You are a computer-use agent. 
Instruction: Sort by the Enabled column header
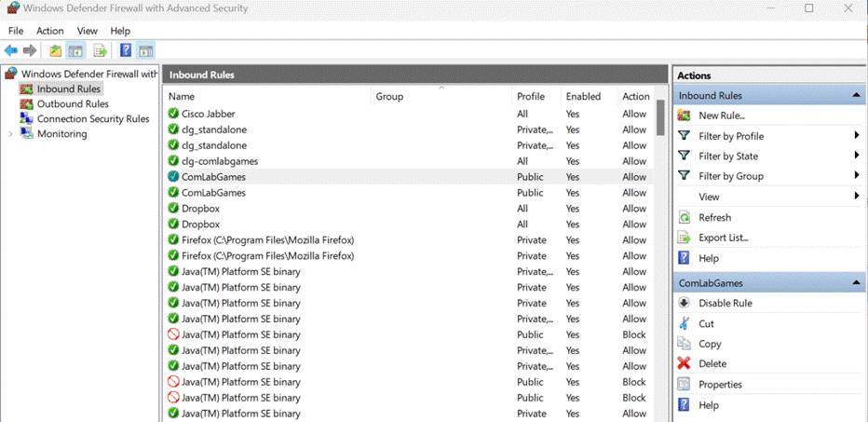(x=589, y=96)
